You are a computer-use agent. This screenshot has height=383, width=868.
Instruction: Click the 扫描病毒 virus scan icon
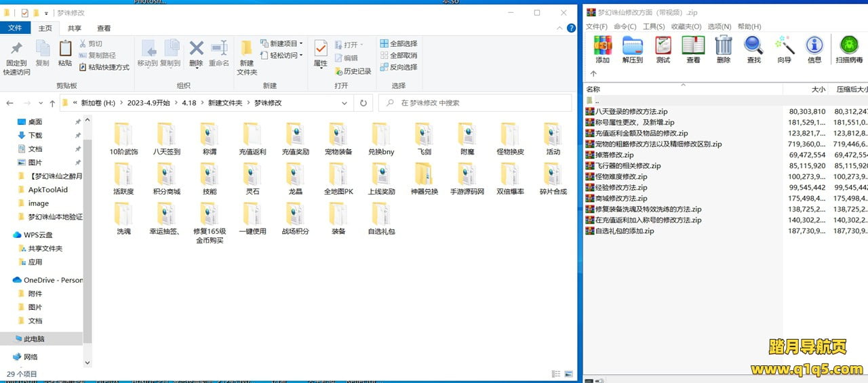[x=849, y=45]
